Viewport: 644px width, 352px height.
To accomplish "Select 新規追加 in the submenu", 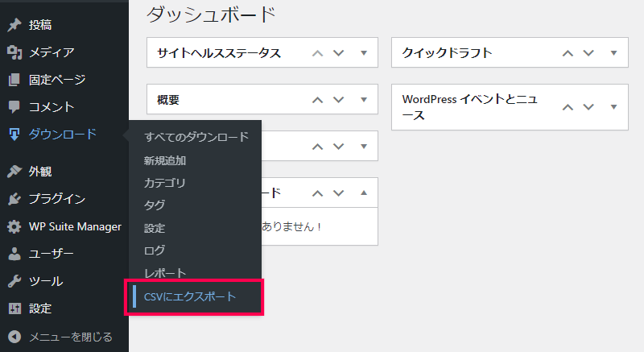I will pos(165,160).
